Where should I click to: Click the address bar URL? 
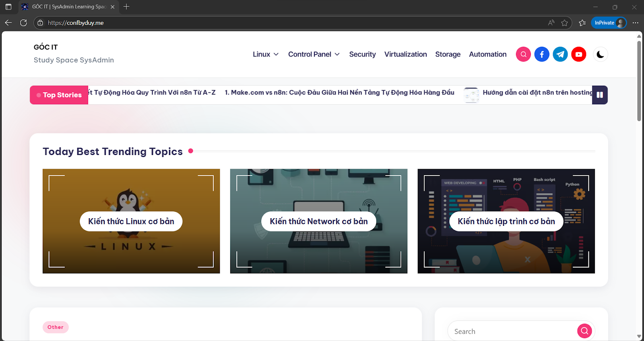pos(76,23)
